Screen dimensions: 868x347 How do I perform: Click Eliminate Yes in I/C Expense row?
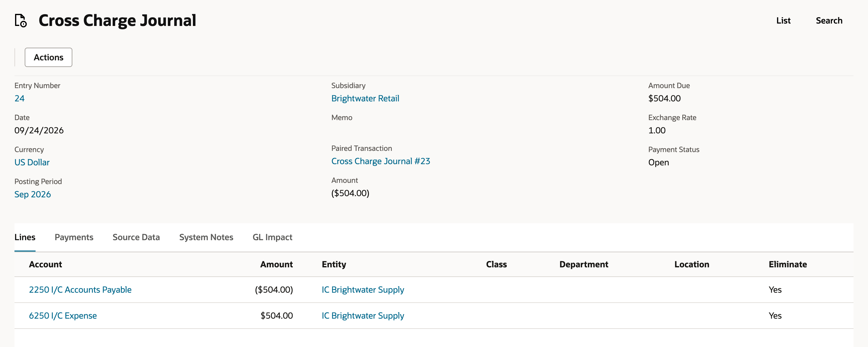pyautogui.click(x=775, y=316)
